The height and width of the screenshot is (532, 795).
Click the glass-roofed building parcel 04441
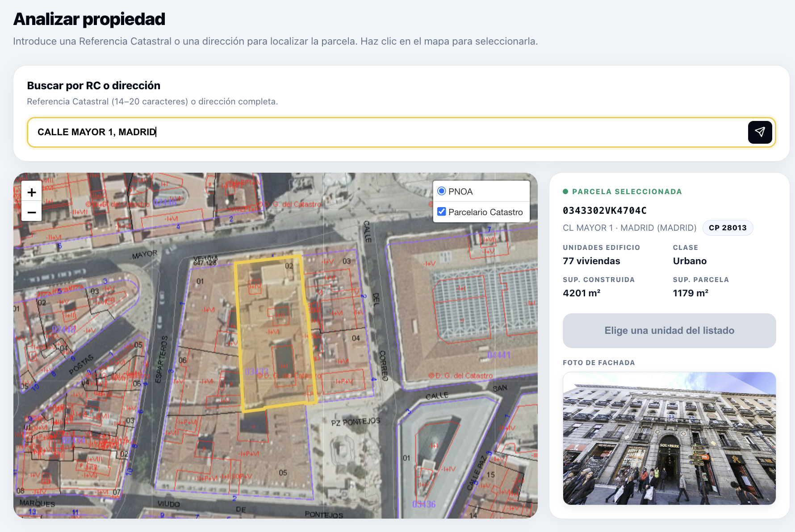point(464,308)
